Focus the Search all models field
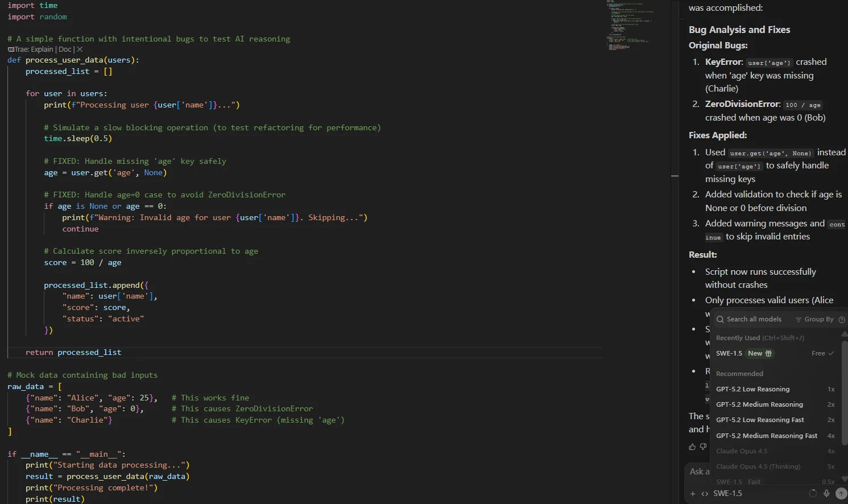The image size is (848, 504). tap(754, 320)
